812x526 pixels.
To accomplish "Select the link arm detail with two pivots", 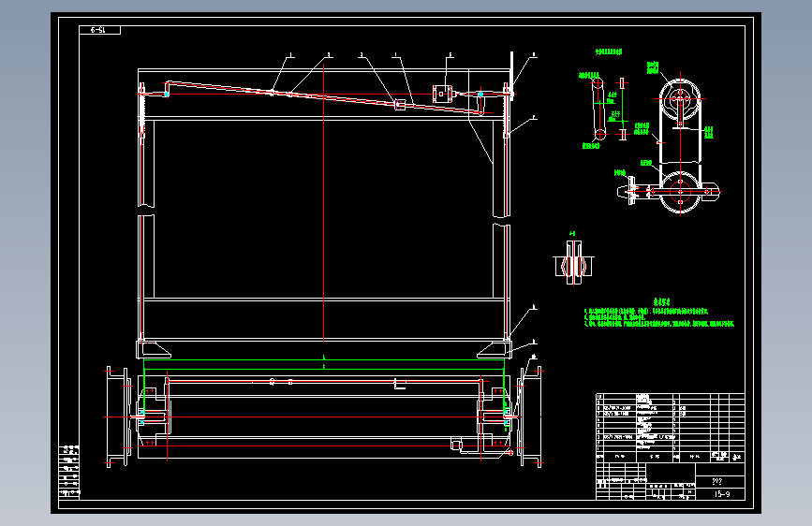I will pyautogui.click(x=598, y=109).
